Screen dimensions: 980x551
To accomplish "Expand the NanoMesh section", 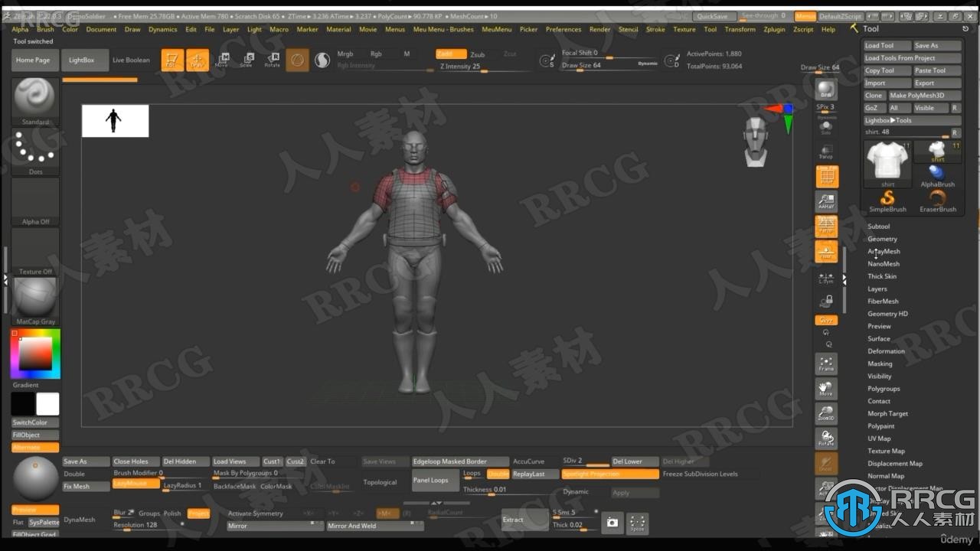I will pyautogui.click(x=883, y=264).
